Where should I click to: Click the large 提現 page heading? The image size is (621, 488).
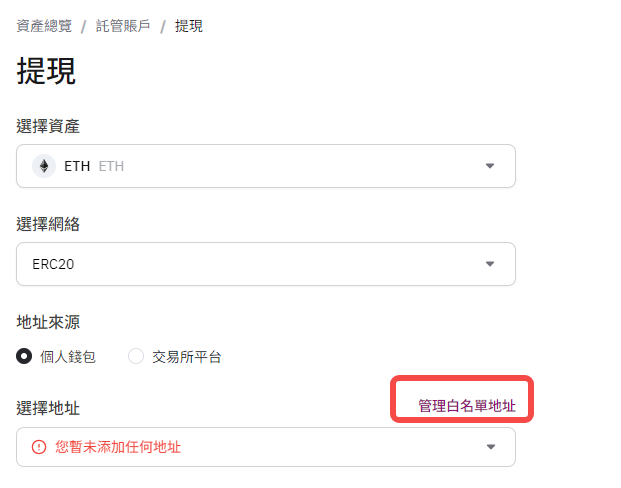click(x=46, y=71)
